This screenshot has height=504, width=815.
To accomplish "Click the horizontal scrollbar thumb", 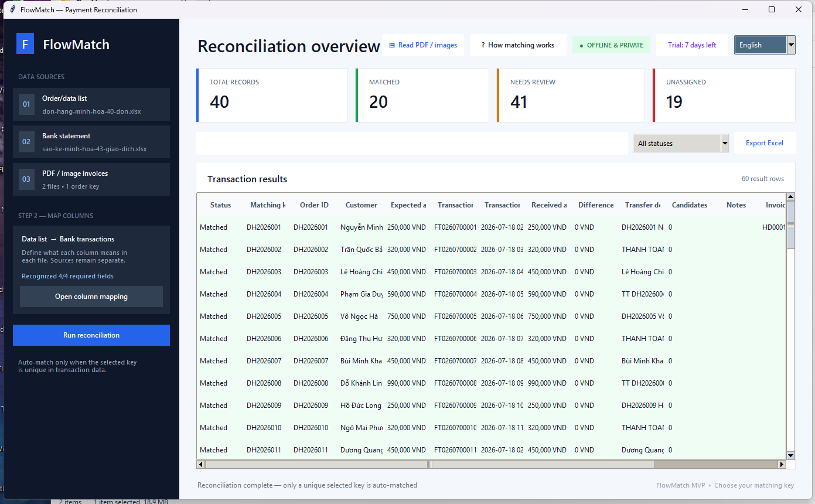I will coord(429,465).
